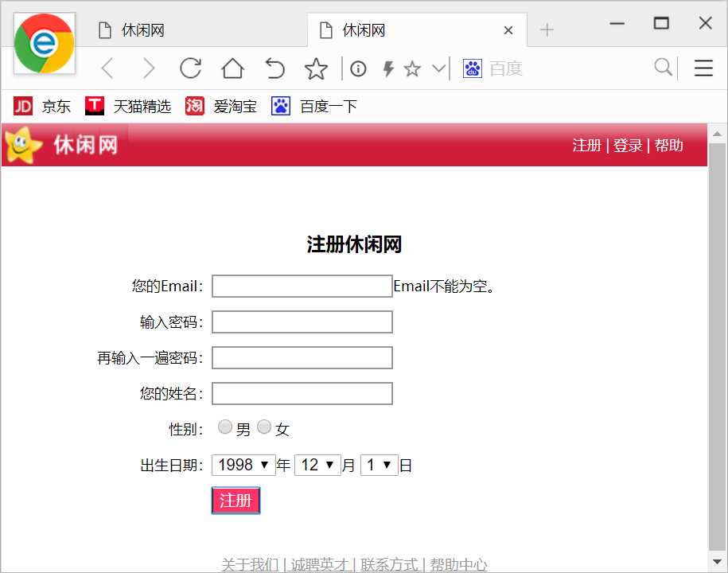This screenshot has height=573, width=728.
Task: Click the 帮助中心 footer link
Action: 459,564
